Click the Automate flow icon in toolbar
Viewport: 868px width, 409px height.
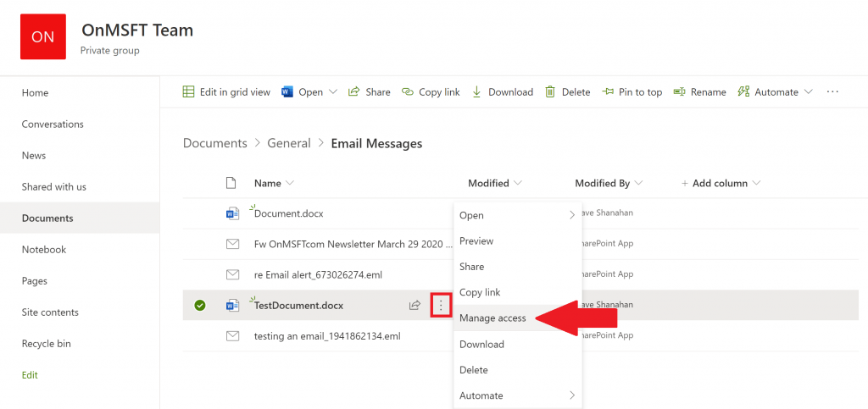point(743,91)
